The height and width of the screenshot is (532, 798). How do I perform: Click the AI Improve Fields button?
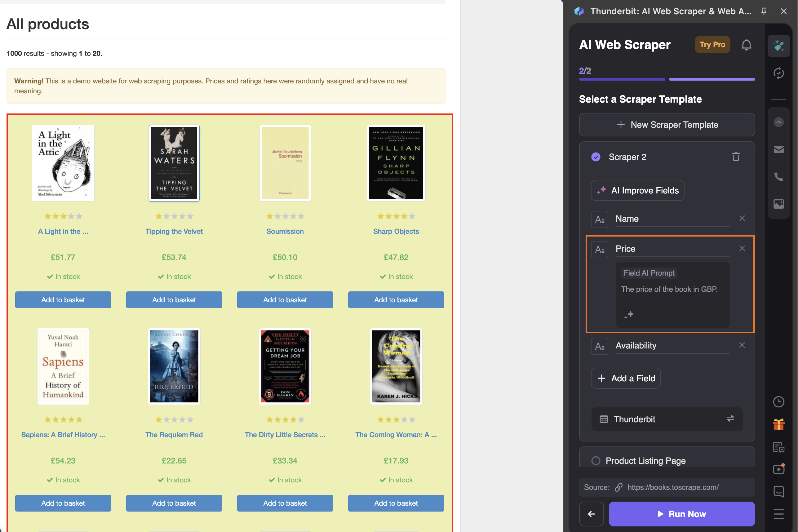[x=637, y=190]
